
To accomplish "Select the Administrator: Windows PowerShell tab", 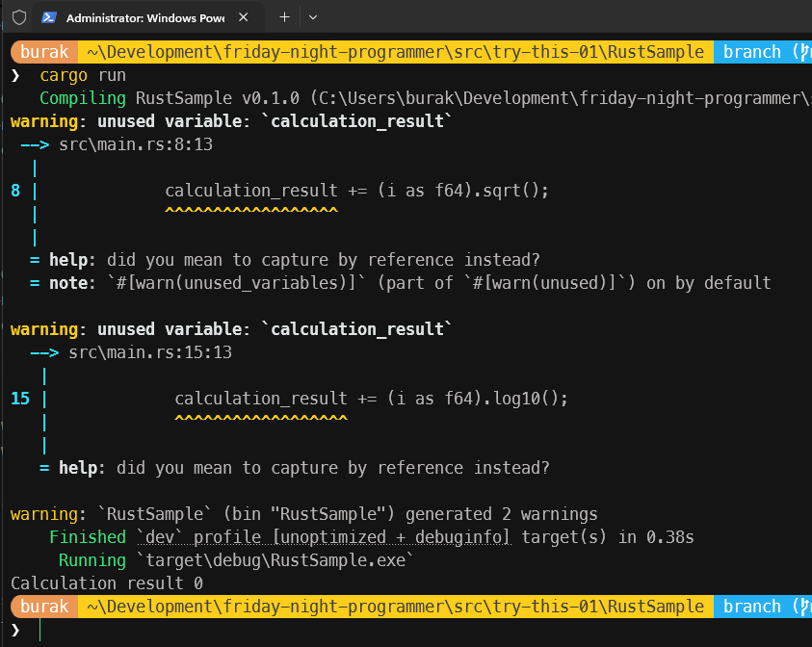I will (144, 17).
